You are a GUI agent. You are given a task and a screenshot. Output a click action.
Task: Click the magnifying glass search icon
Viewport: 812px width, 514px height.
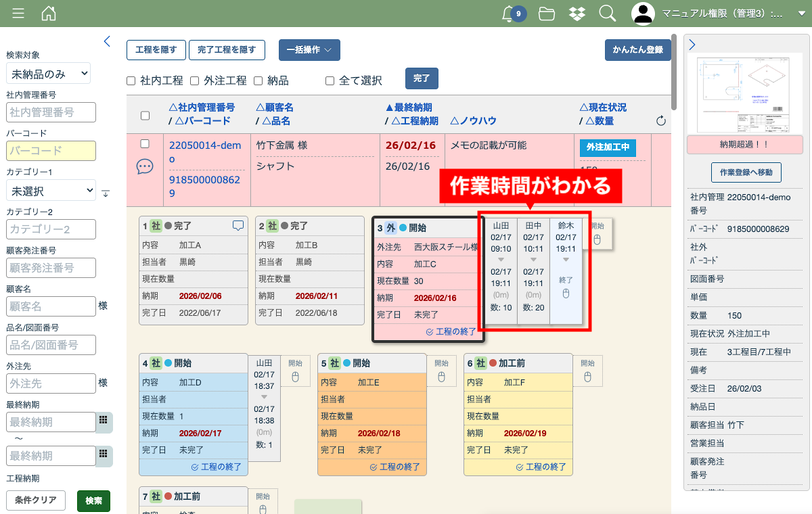(608, 14)
